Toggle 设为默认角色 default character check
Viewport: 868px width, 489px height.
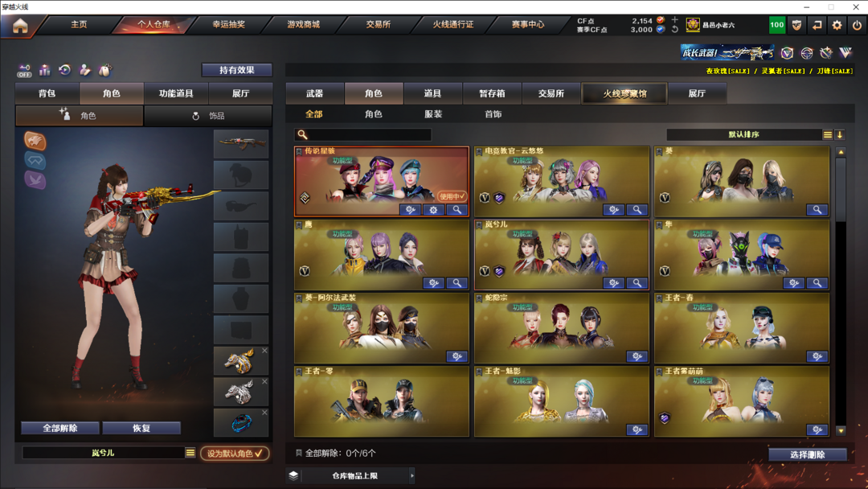(235, 453)
